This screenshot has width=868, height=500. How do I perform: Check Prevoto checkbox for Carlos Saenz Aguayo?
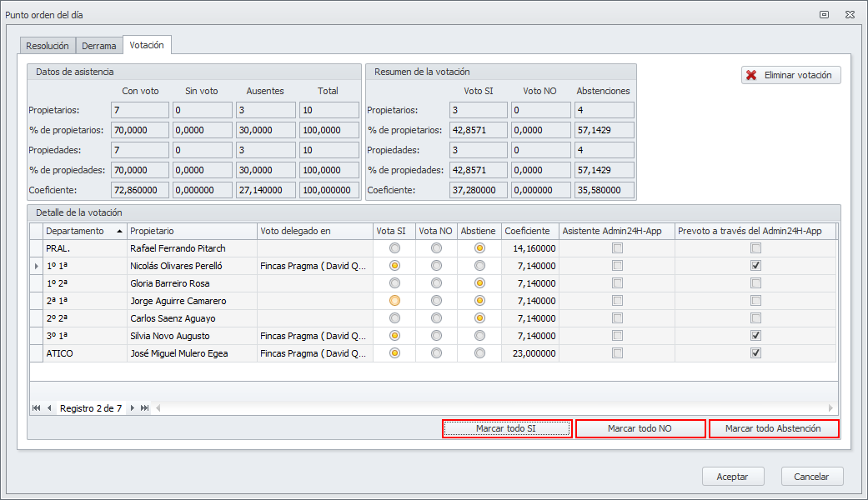coord(755,318)
